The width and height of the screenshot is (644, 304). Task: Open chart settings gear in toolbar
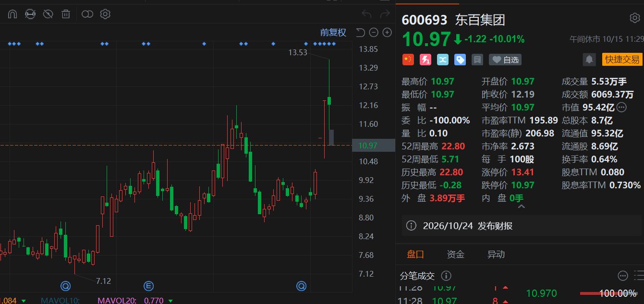(105, 14)
